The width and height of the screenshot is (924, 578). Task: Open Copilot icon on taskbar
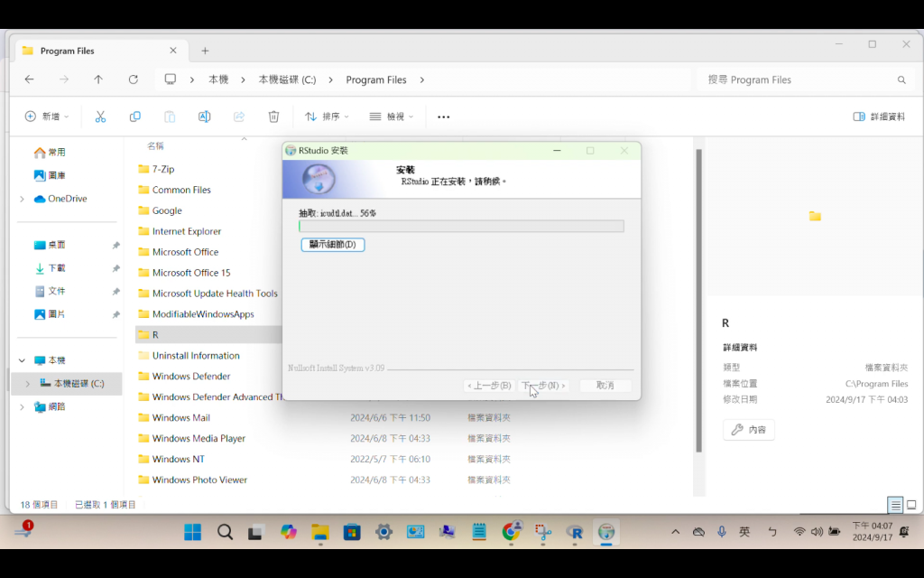coord(288,532)
